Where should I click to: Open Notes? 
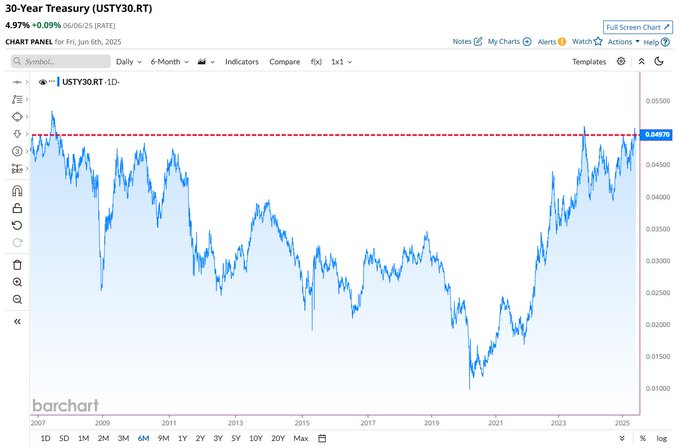click(x=467, y=42)
